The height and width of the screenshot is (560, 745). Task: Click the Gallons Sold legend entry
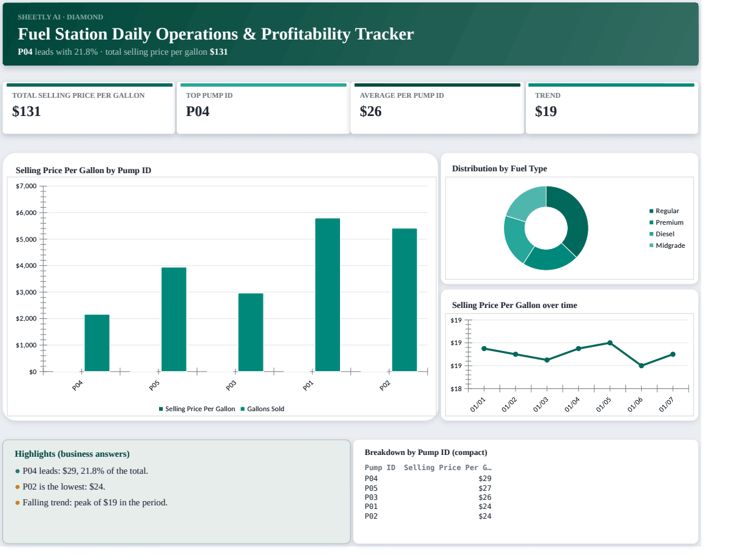click(x=262, y=409)
